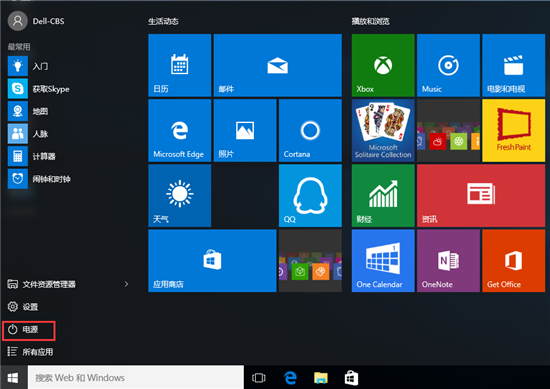Open the 照片 photos tile

[245, 130]
